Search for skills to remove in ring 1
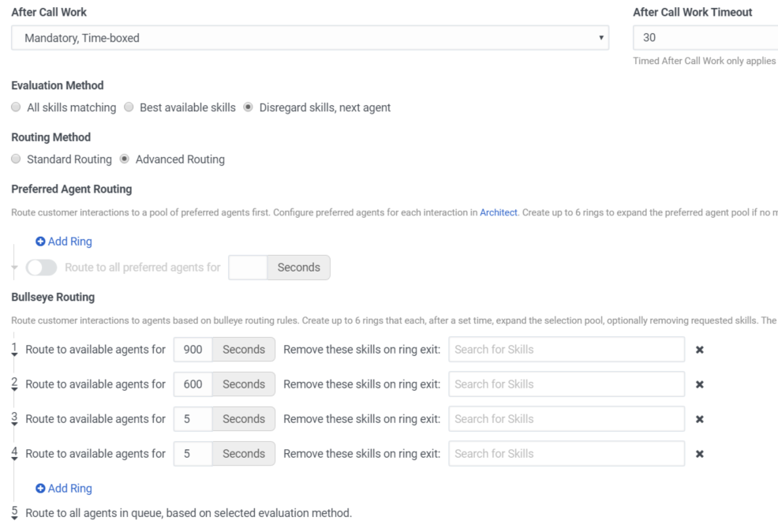 (x=567, y=350)
